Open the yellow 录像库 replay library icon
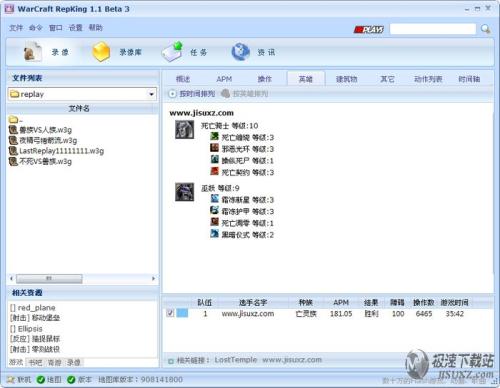 (101, 52)
